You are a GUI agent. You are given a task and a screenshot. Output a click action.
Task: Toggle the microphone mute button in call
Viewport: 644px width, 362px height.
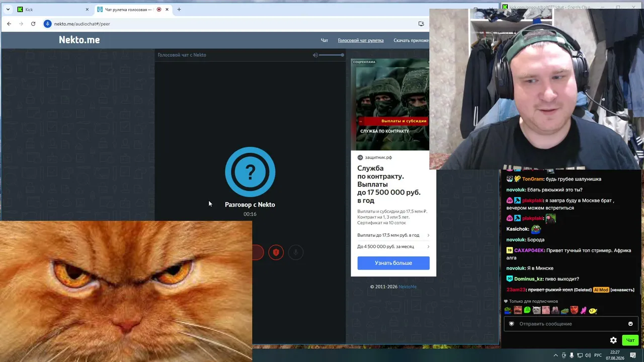pos(296,252)
